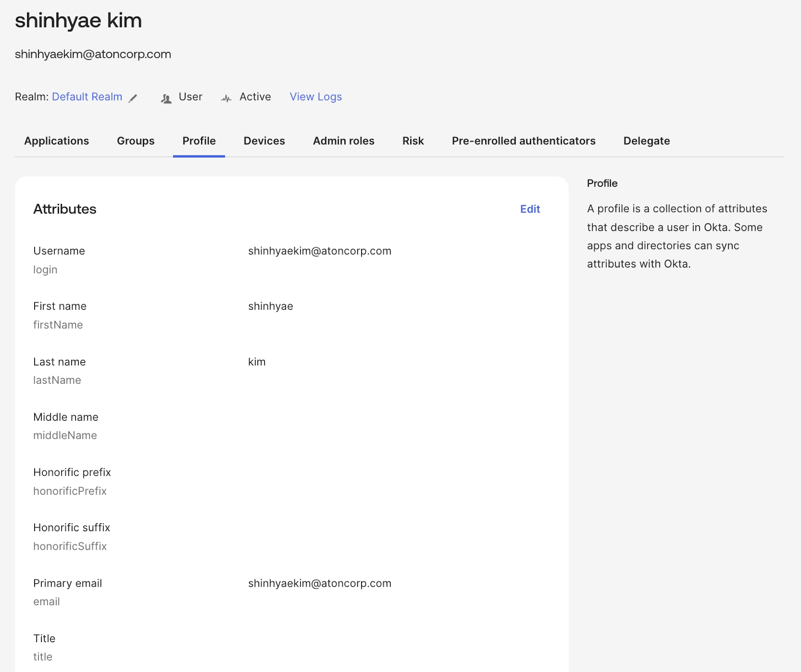This screenshot has height=672, width=801.
Task: Click the pencil icon beside Default Realm
Action: coord(133,98)
